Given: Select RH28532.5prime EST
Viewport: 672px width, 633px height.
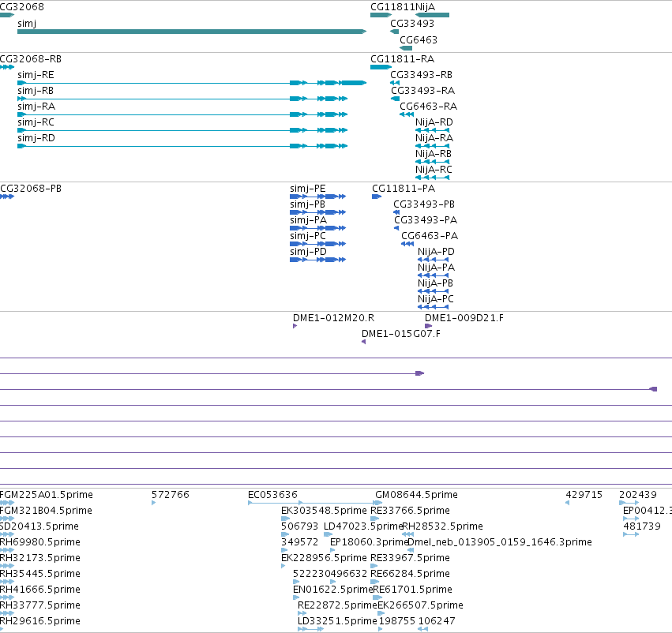Looking at the screenshot, I should coord(407,534).
